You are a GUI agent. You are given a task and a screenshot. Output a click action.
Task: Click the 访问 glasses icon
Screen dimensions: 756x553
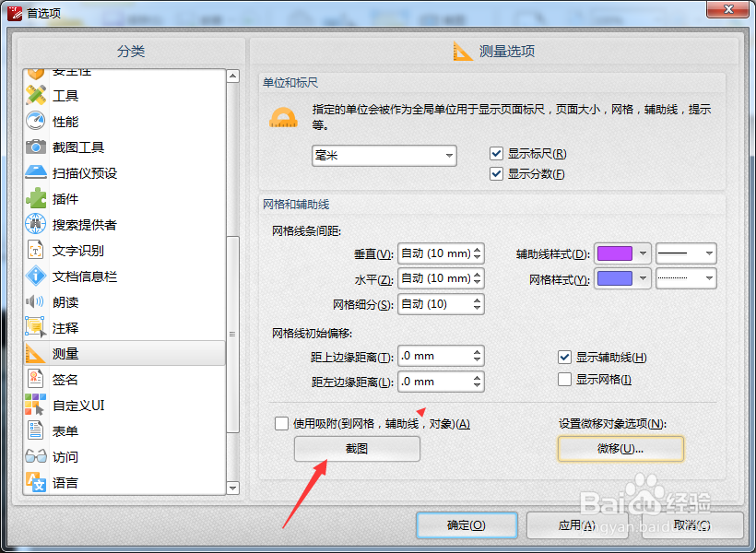coord(36,456)
